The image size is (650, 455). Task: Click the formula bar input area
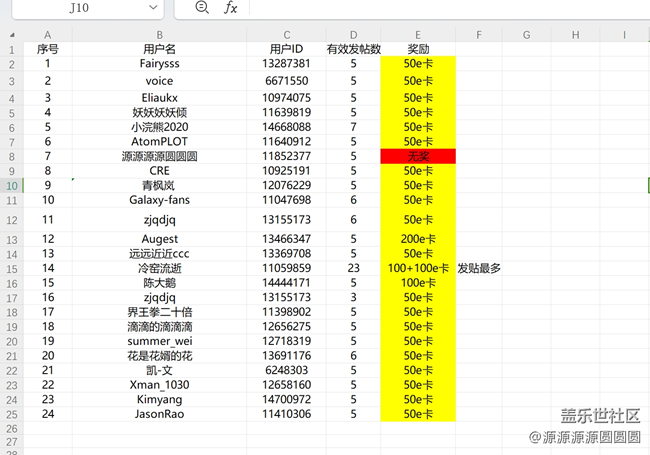(448, 7)
